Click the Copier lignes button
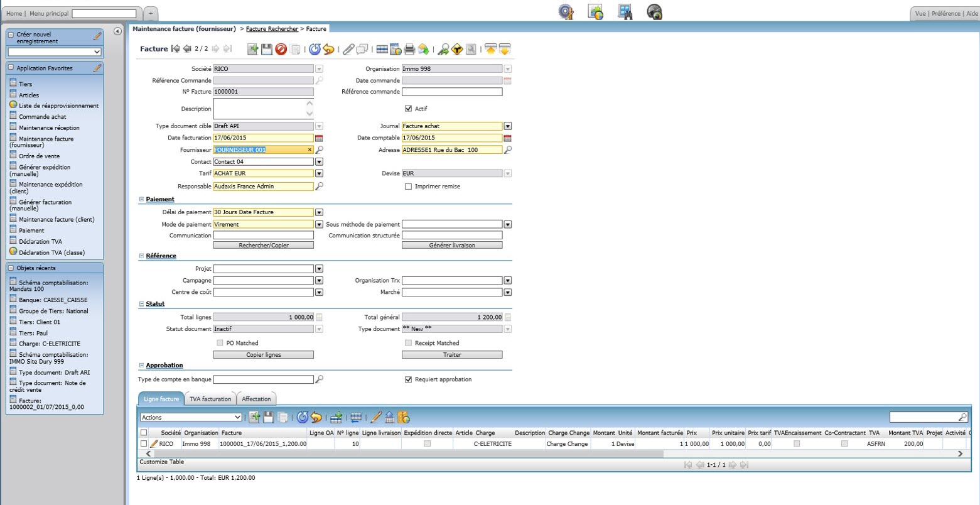The width and height of the screenshot is (980, 505). 264,355
